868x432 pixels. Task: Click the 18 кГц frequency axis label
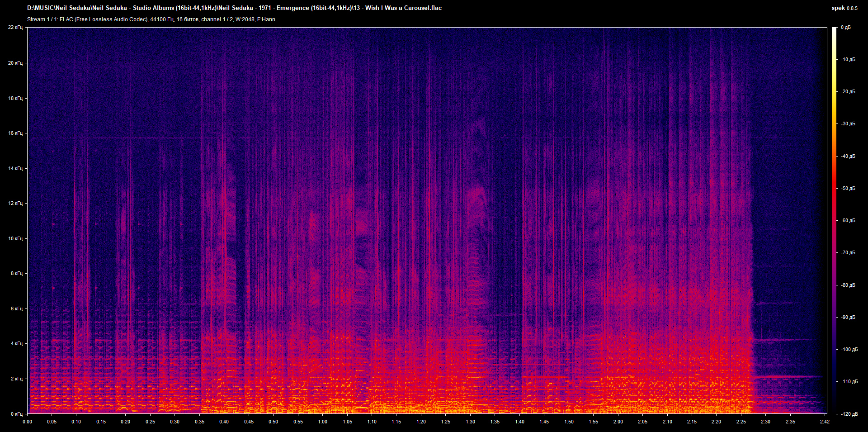15,98
